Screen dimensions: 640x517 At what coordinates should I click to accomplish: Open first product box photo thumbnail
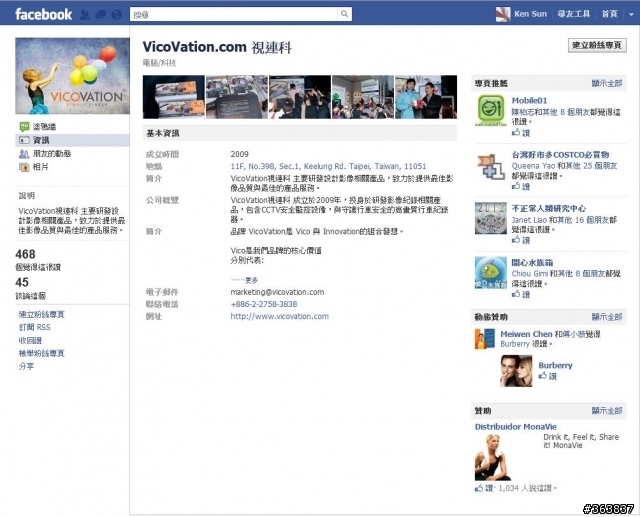(173, 97)
